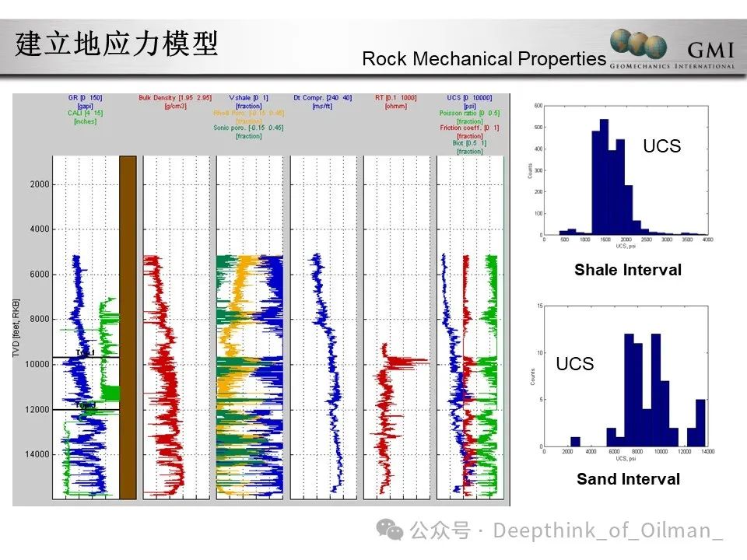Click the RT ohmm track header

(x=395, y=98)
